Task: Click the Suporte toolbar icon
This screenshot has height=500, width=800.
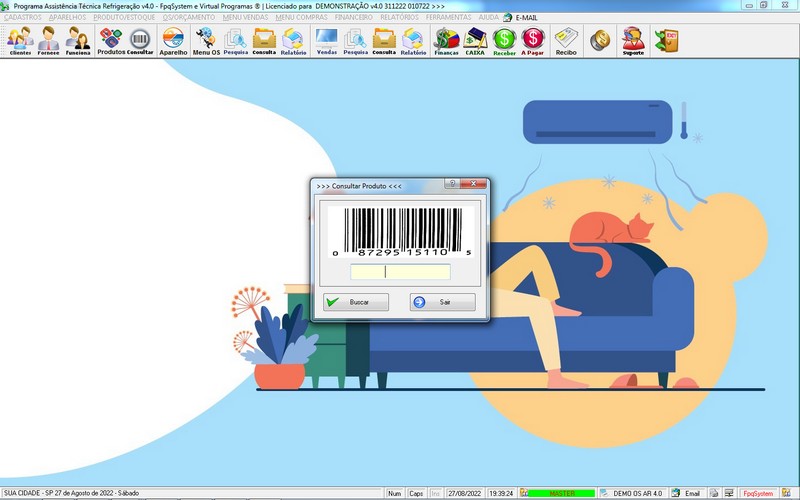Action: pos(632,41)
